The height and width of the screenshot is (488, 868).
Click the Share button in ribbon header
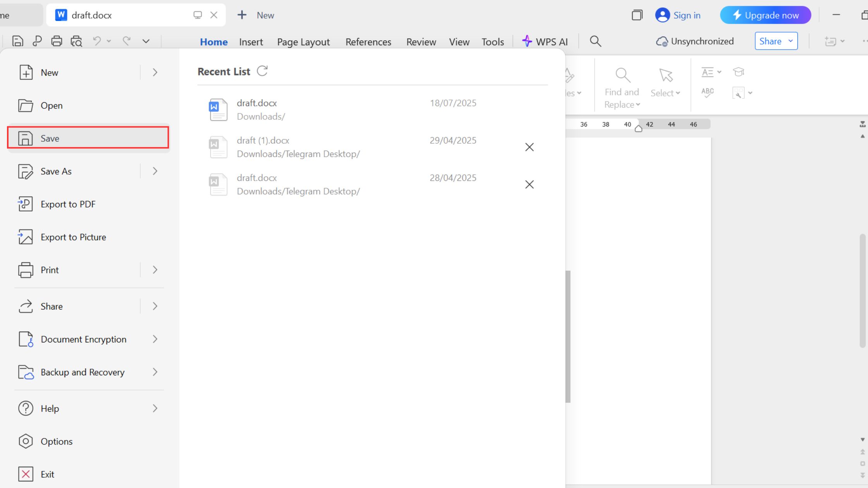click(776, 41)
